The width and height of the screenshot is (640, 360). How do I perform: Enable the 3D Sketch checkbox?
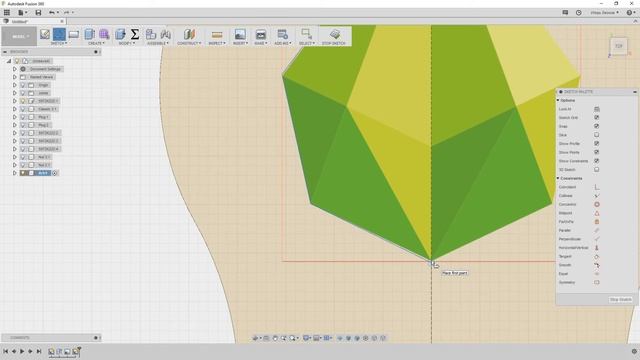(x=596, y=169)
